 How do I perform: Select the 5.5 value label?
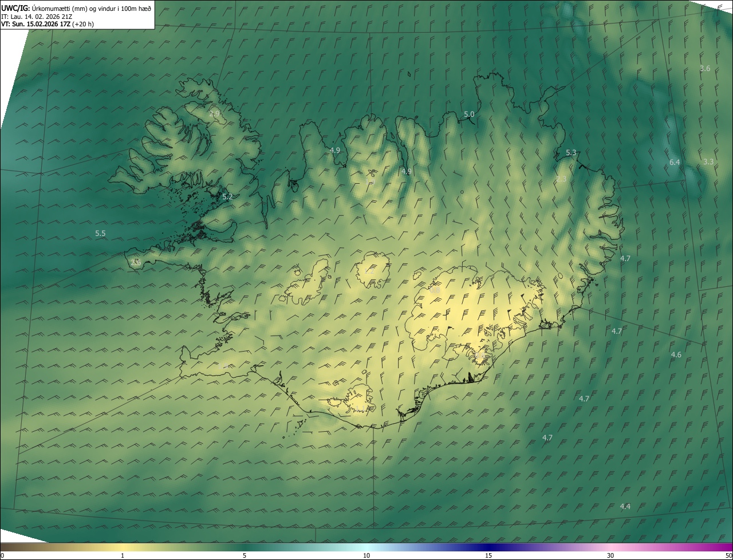[x=100, y=234]
